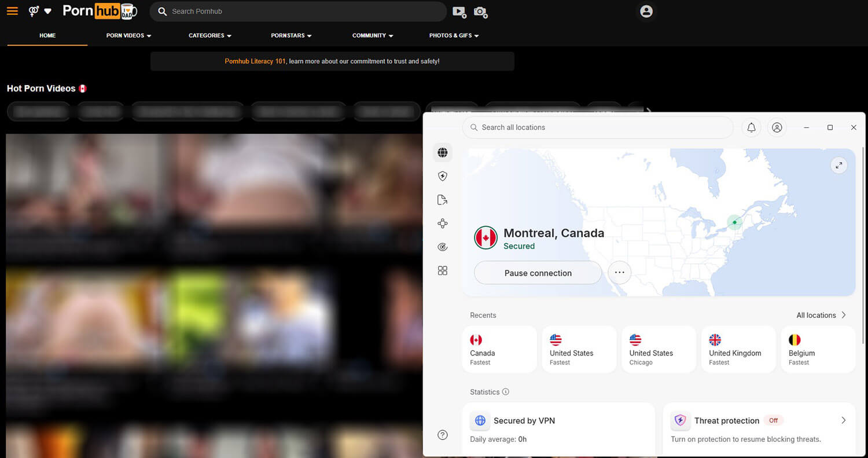868x458 pixels.
Task: Focus the Search all locations field
Action: coord(598,127)
